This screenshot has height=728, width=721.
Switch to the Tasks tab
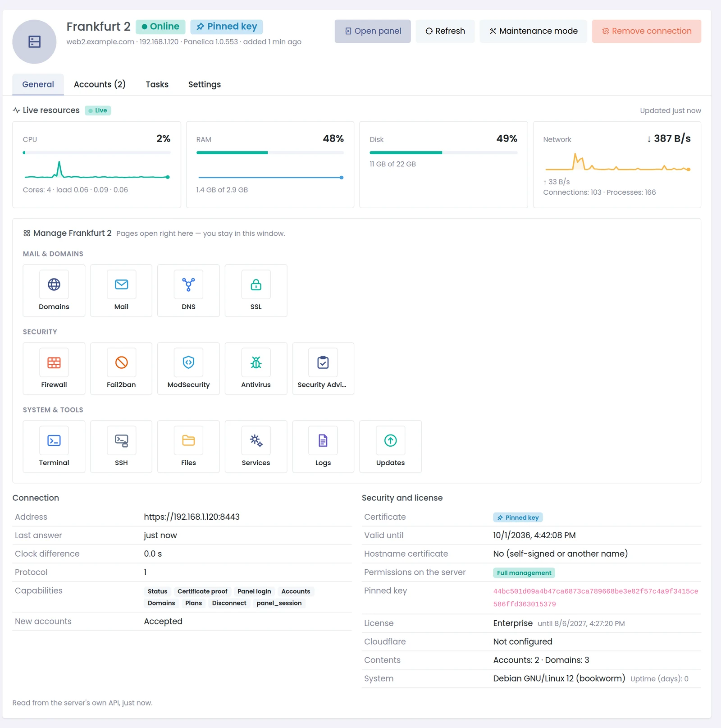pyautogui.click(x=157, y=84)
